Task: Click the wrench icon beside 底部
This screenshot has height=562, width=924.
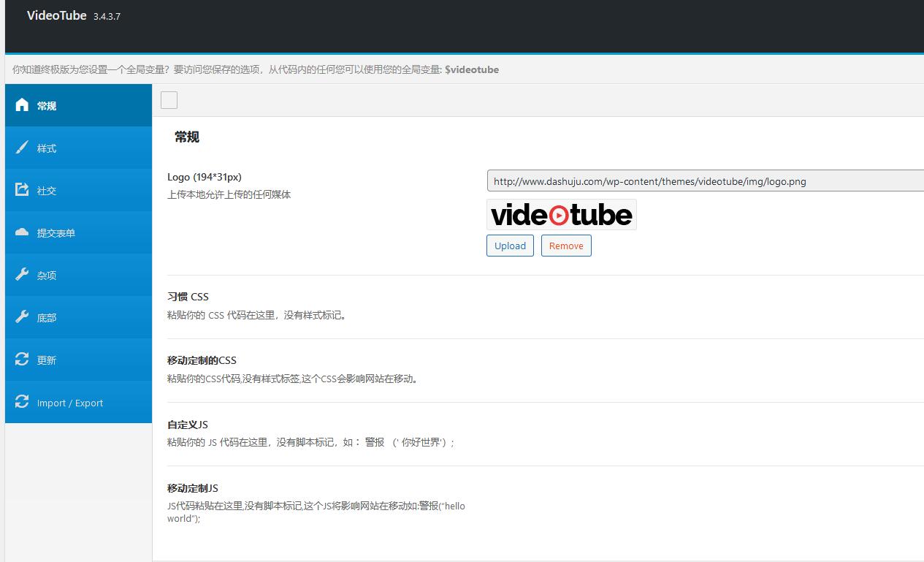Action: [22, 317]
